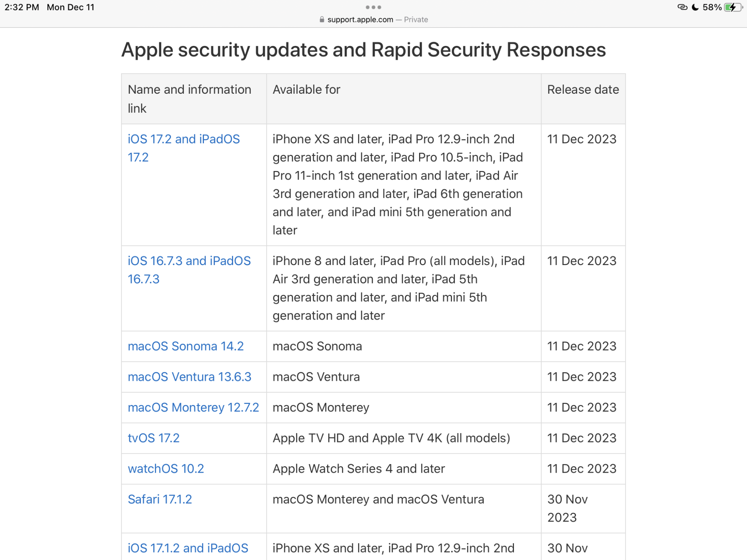
Task: Open the macOS Ventura 13.6.3 link
Action: 189,377
